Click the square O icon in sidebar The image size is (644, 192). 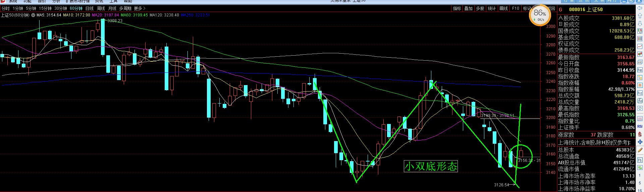point(640,108)
